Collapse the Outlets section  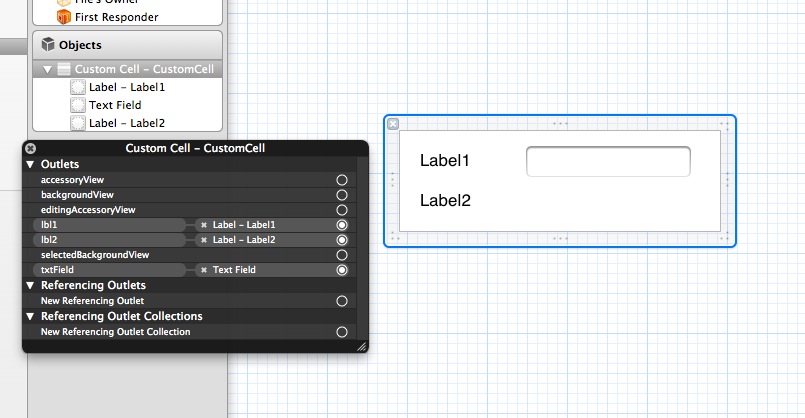[30, 164]
